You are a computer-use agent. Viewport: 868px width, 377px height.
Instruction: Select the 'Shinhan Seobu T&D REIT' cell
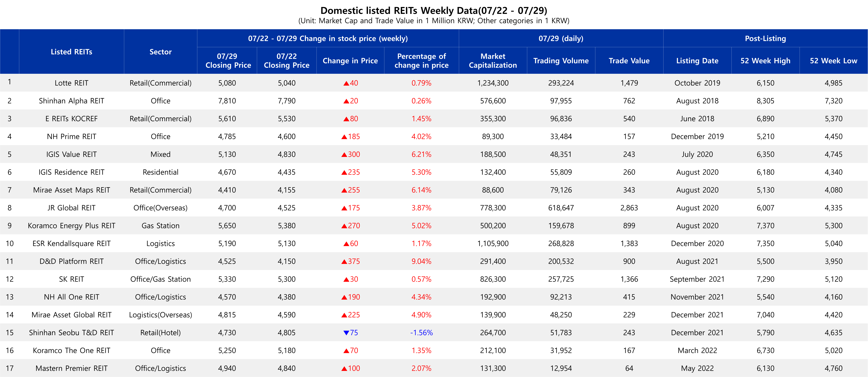(71, 333)
